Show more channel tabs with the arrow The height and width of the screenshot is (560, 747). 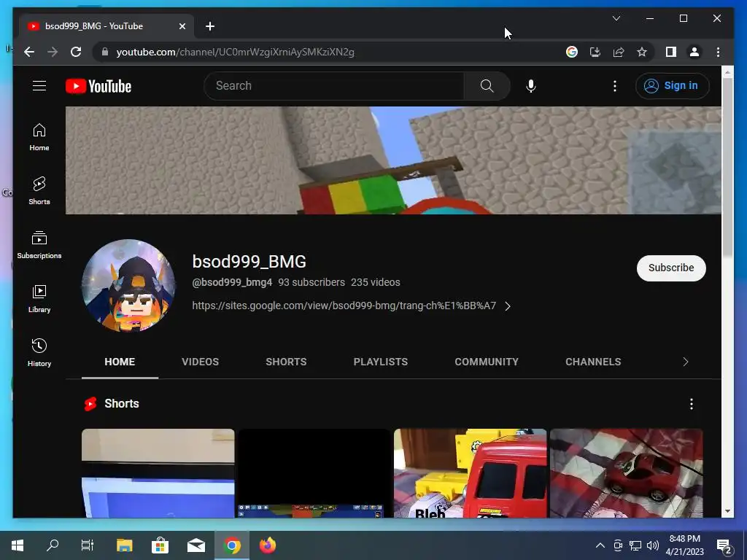coord(685,362)
